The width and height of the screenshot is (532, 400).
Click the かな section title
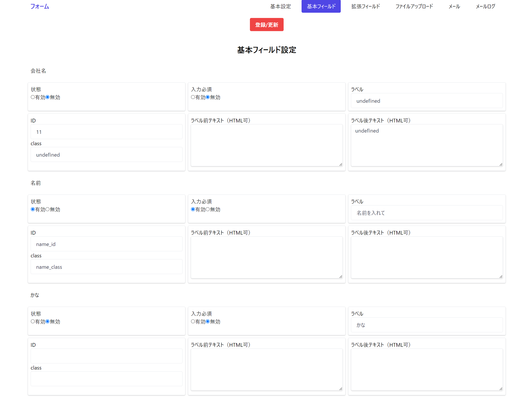[35, 295]
